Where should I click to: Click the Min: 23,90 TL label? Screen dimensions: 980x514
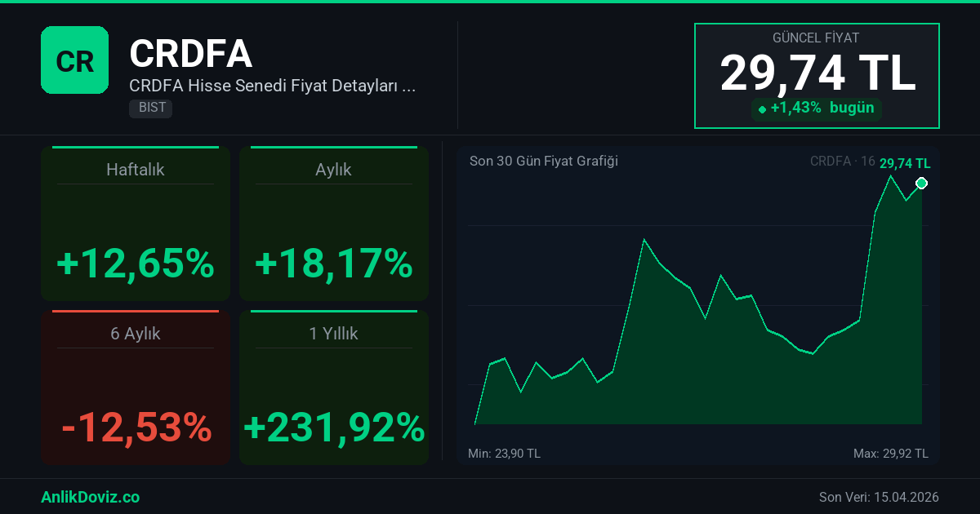pos(504,454)
